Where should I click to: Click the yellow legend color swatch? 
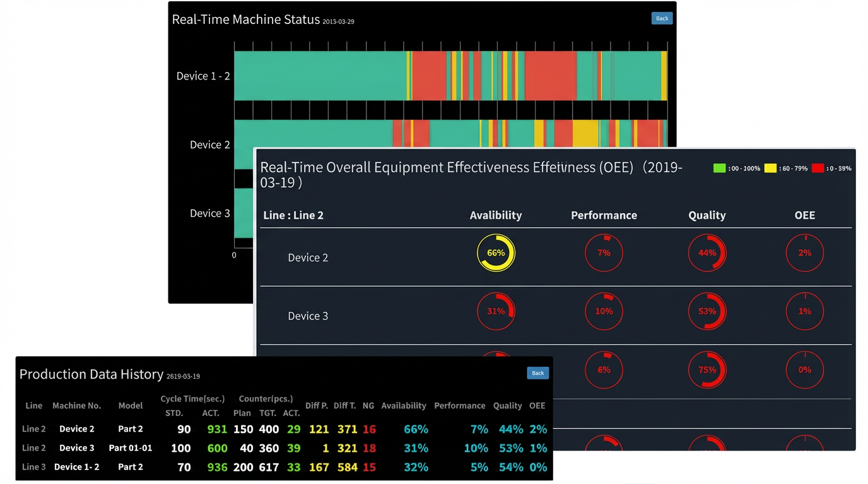[770, 168]
